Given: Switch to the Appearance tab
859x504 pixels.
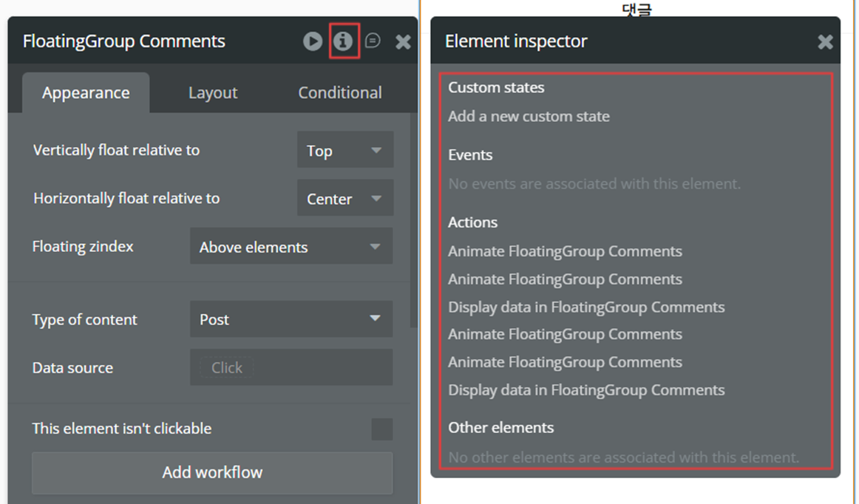Looking at the screenshot, I should coord(86,93).
